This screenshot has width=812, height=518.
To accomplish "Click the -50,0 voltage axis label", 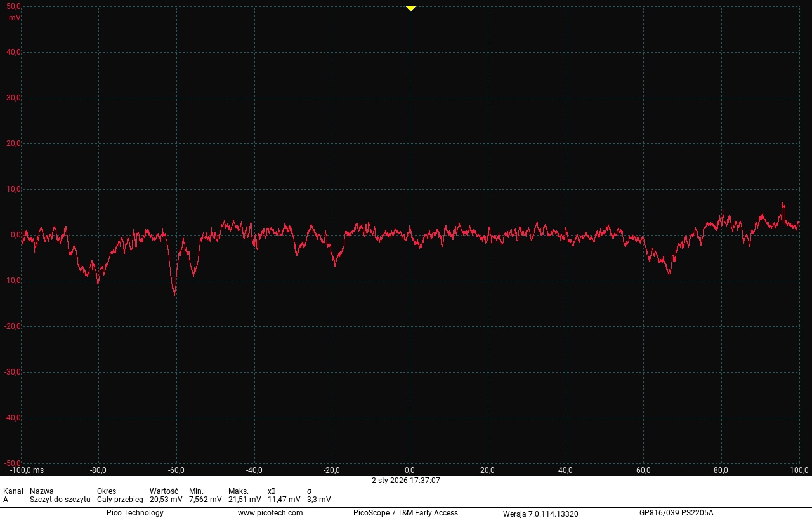I will click(13, 463).
